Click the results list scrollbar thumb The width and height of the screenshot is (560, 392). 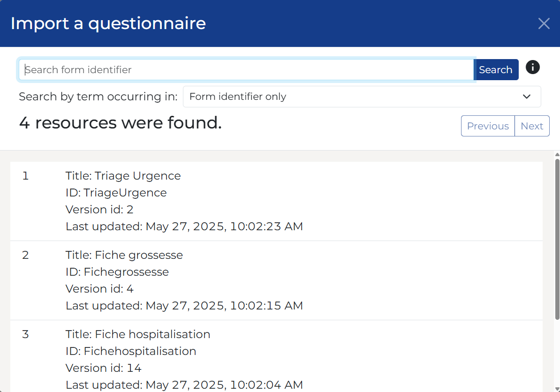tap(557, 239)
